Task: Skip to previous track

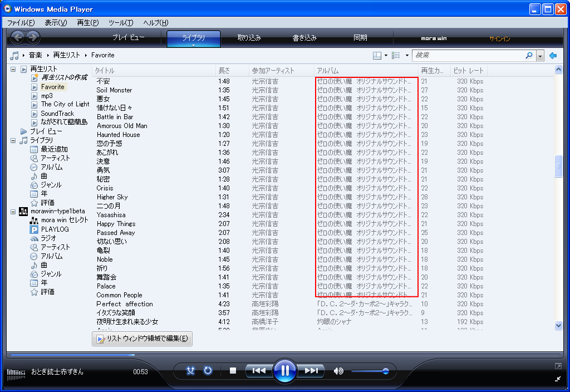Action: click(259, 370)
